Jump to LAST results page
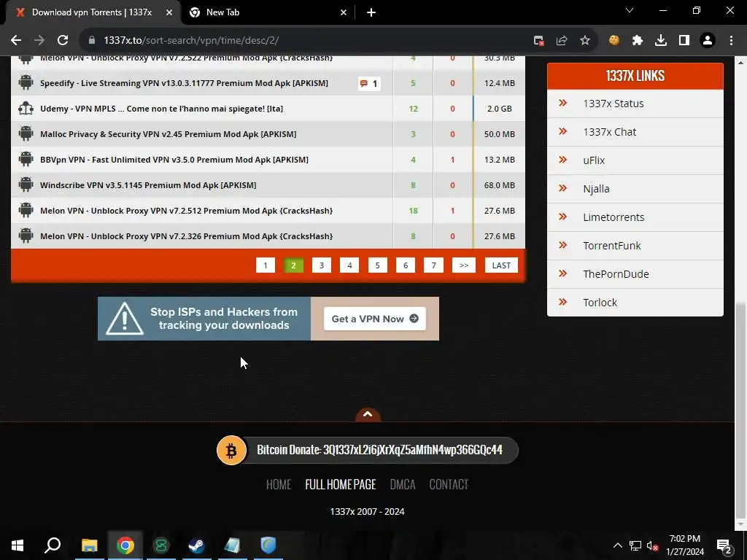This screenshot has width=747, height=560. point(501,265)
